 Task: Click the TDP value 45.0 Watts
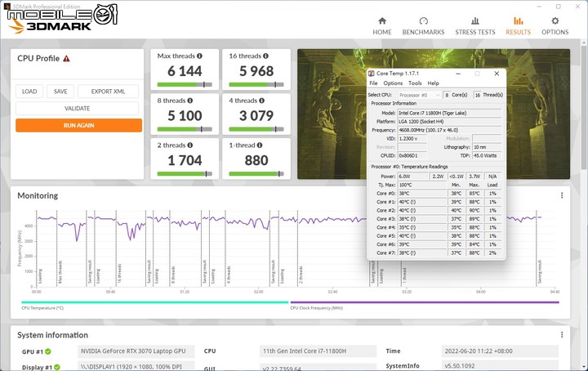(487, 155)
